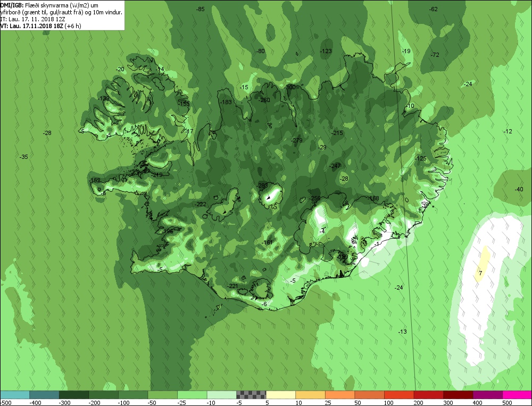The image size is (532, 406).
Task: Click the '-12' value over the eastern sea
Action: (x=508, y=131)
